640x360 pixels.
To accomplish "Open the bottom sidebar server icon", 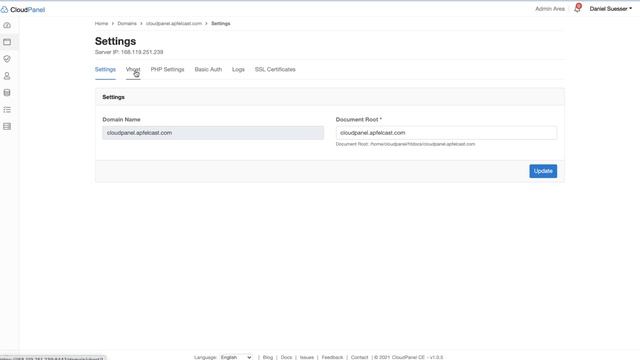I will pos(7,127).
